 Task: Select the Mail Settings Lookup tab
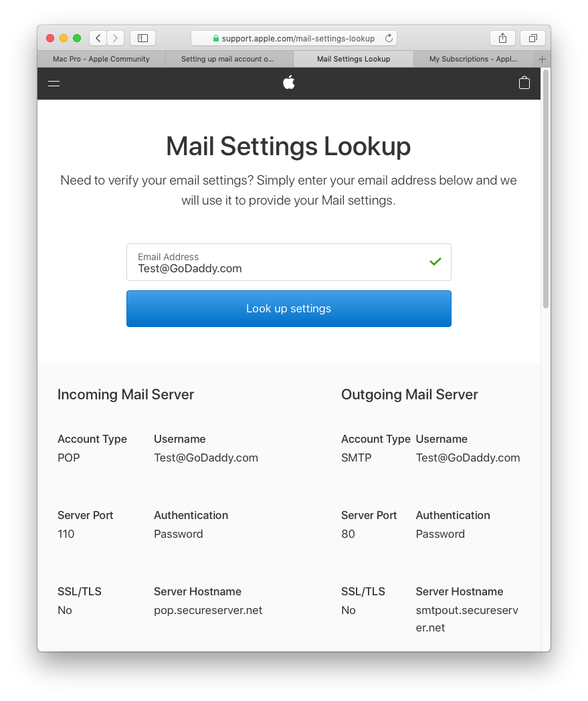[353, 59]
